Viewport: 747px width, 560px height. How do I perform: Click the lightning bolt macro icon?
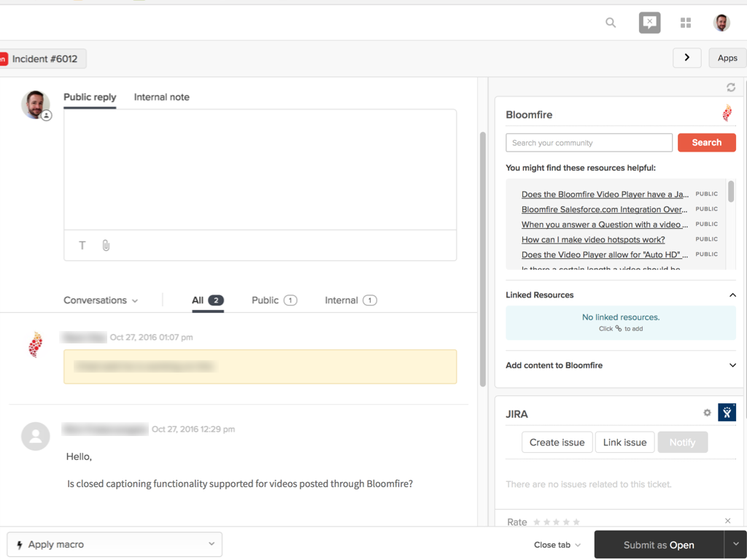click(x=20, y=545)
